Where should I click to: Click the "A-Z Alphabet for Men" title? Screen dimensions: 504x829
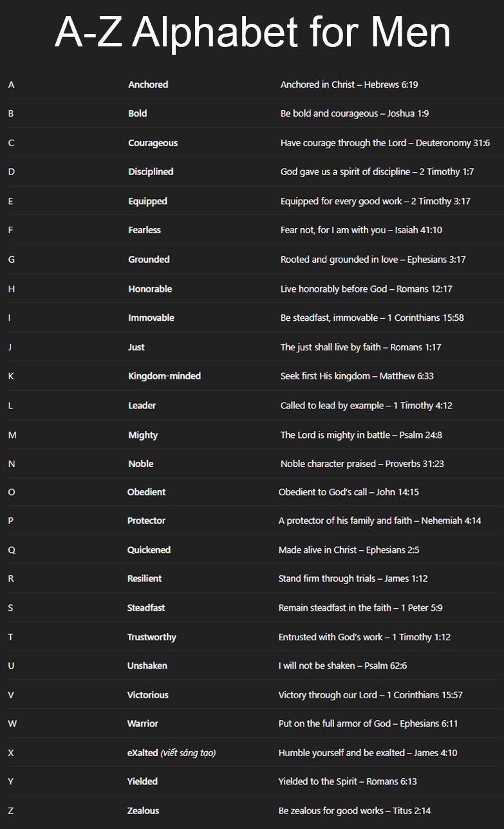[x=252, y=32]
